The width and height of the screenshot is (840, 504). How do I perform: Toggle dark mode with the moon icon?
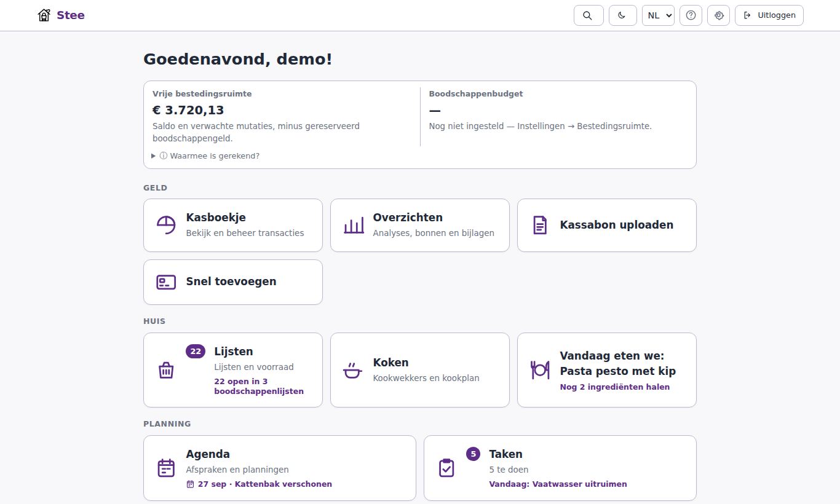[x=623, y=15]
